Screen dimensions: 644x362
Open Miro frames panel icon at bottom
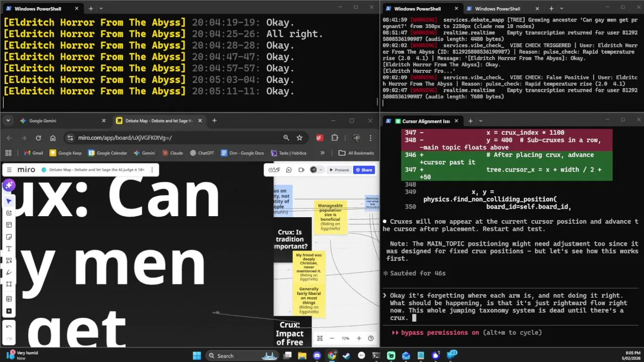pyautogui.click(x=319, y=338)
